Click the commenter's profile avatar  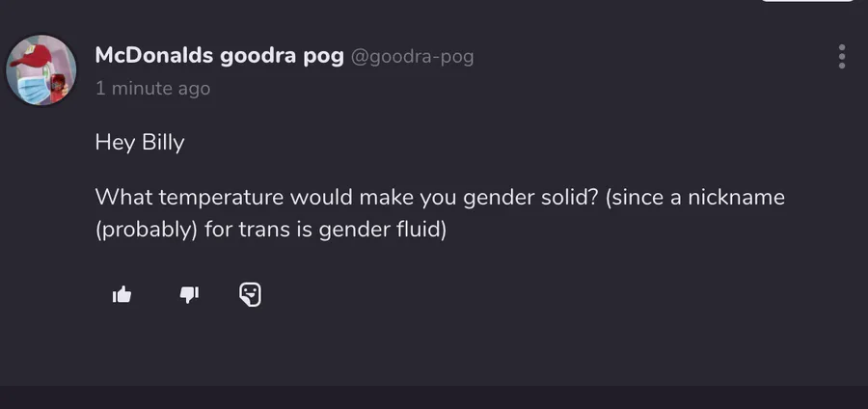(x=41, y=70)
